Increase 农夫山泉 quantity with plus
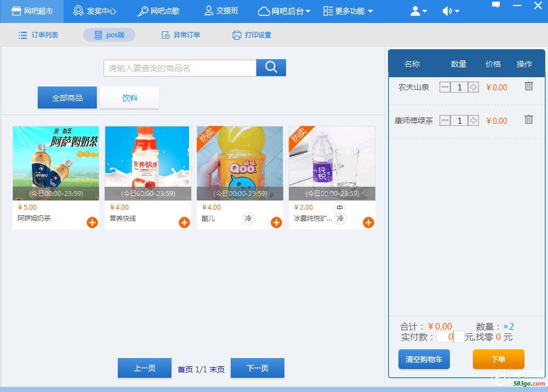This screenshot has height=392, width=548. coord(473,87)
